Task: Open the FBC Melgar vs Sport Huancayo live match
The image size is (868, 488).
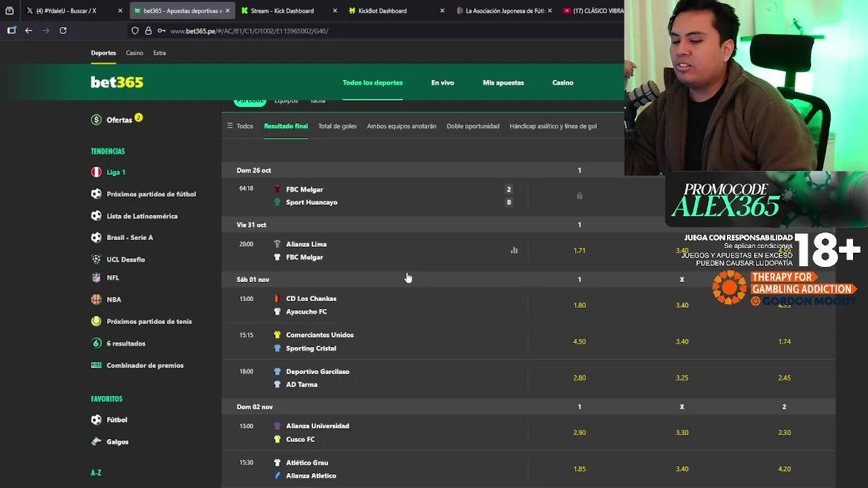Action: pos(374,196)
